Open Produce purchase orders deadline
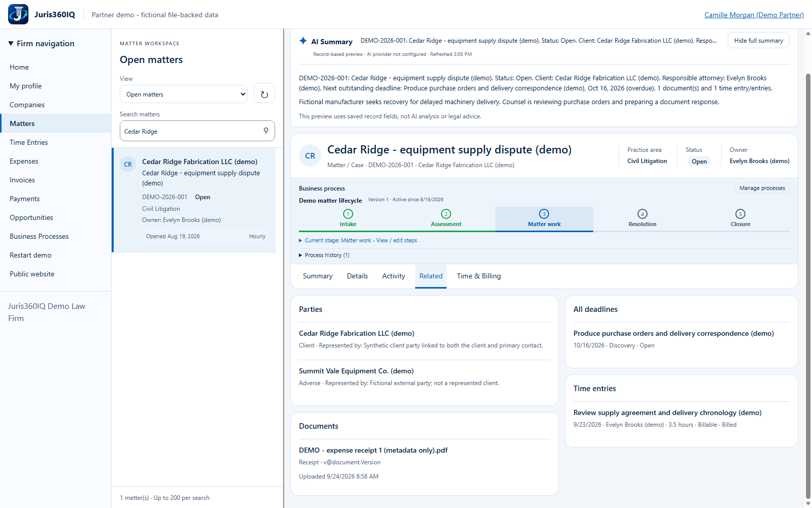Image resolution: width=812 pixels, height=508 pixels. tap(673, 333)
